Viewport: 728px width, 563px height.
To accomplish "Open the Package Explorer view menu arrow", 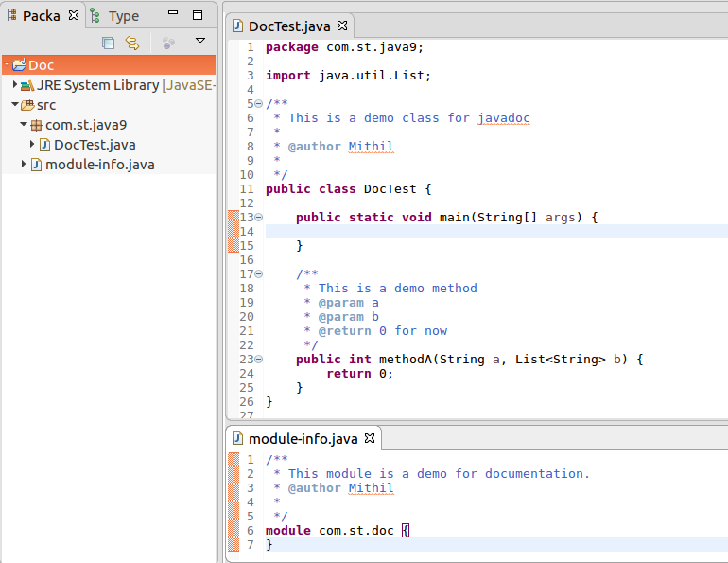I will tap(200, 41).
